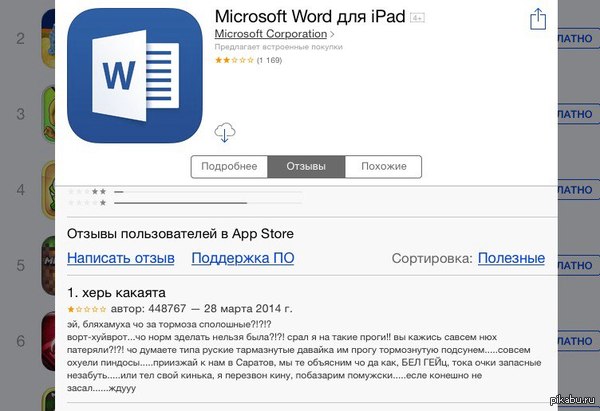Screen dimensions: 600x411
Task: Open the Поддержка ПО link
Action: (243, 258)
